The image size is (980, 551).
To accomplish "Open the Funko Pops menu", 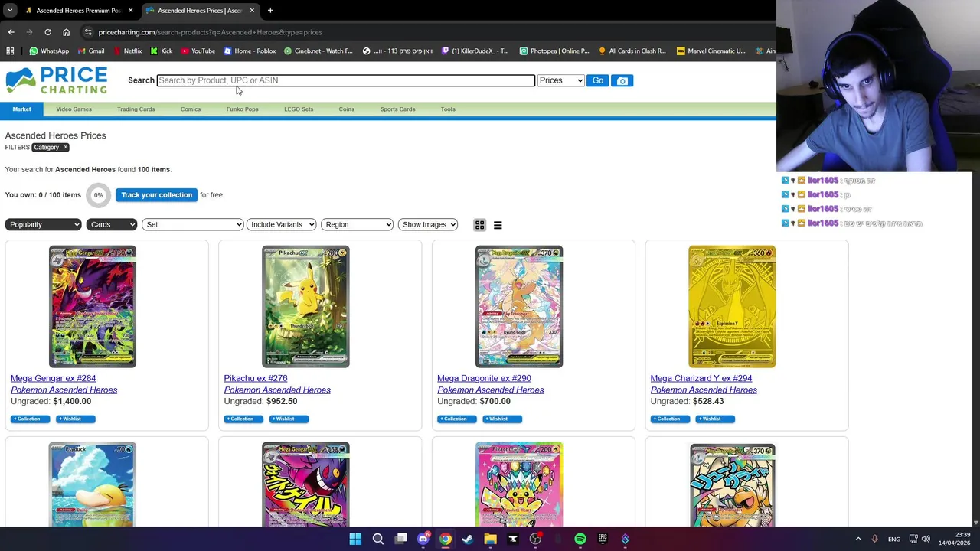I will pos(242,109).
